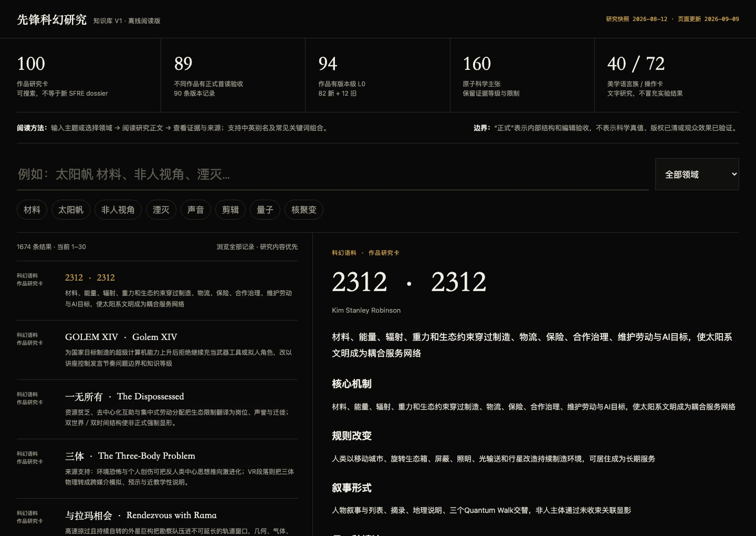
Task: Open the GOLEM XIV result entry
Action: (x=157, y=350)
